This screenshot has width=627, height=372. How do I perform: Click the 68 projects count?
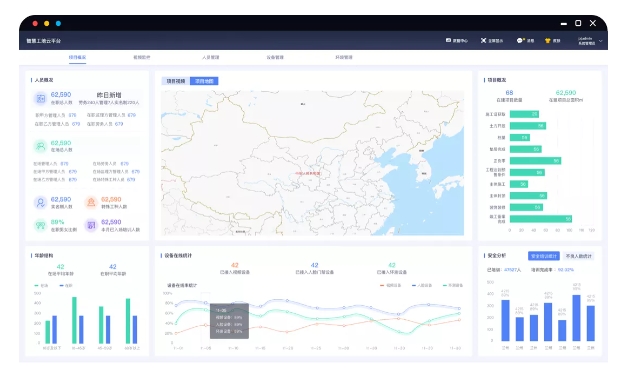click(x=509, y=92)
